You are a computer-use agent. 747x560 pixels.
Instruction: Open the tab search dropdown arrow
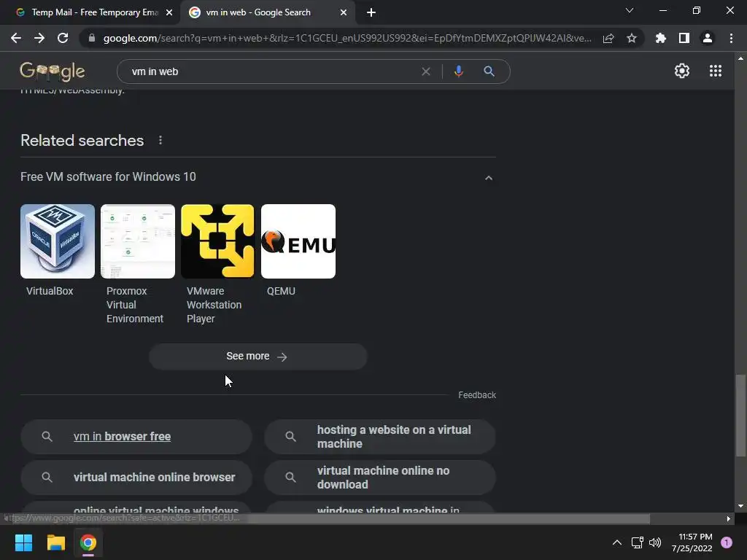click(630, 10)
